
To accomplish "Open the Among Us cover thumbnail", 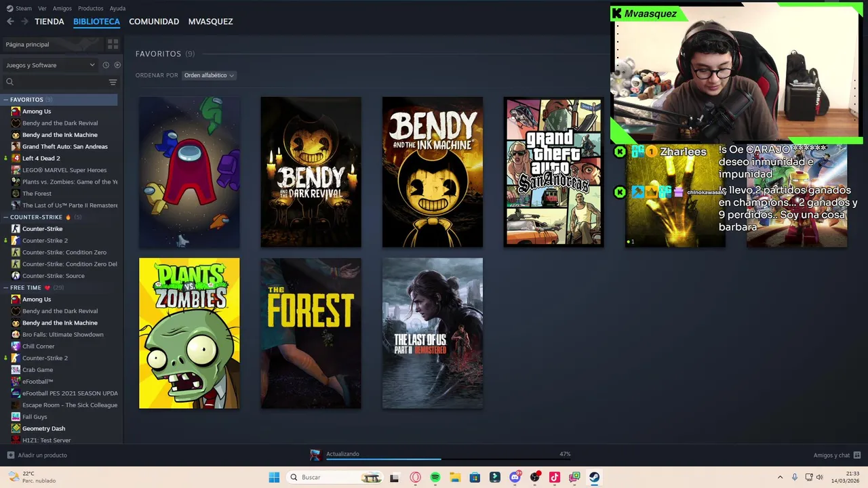I will (x=189, y=172).
